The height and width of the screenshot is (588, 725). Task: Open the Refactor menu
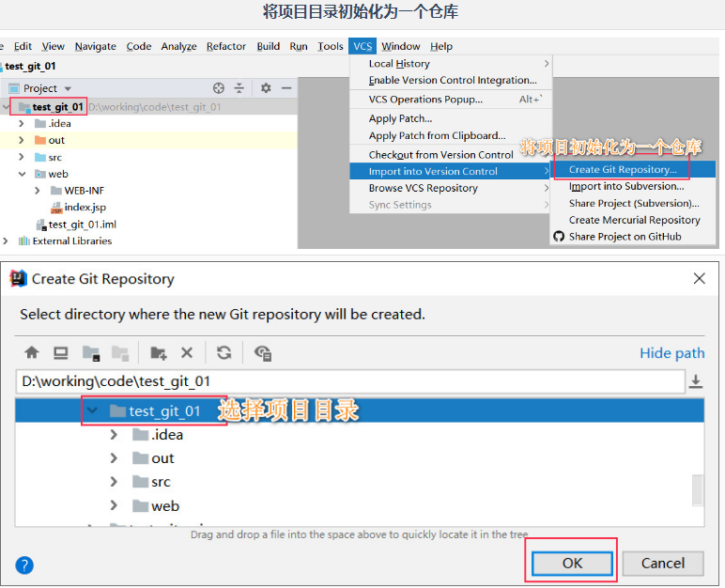point(226,46)
